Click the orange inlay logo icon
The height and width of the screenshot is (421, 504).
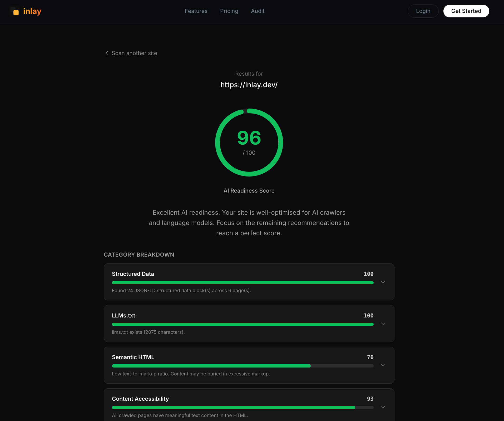(15, 12)
